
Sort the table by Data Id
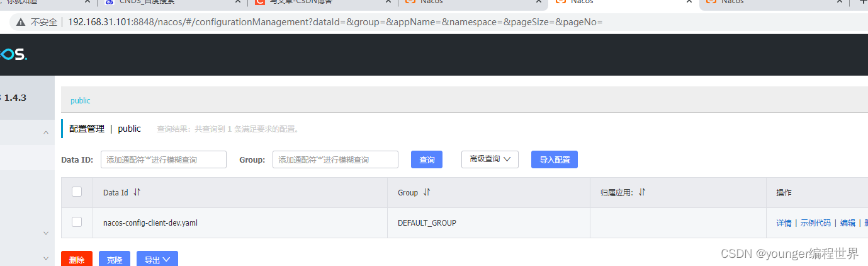137,192
